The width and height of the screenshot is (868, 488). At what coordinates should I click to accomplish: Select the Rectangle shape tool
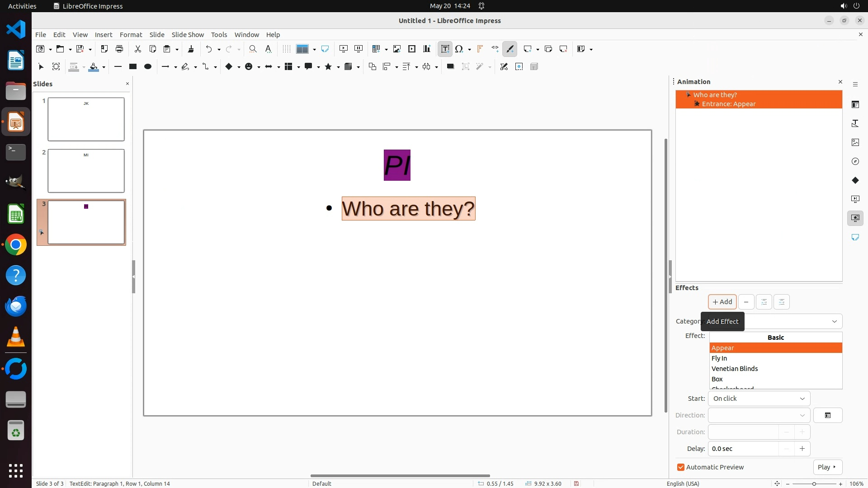pyautogui.click(x=133, y=66)
